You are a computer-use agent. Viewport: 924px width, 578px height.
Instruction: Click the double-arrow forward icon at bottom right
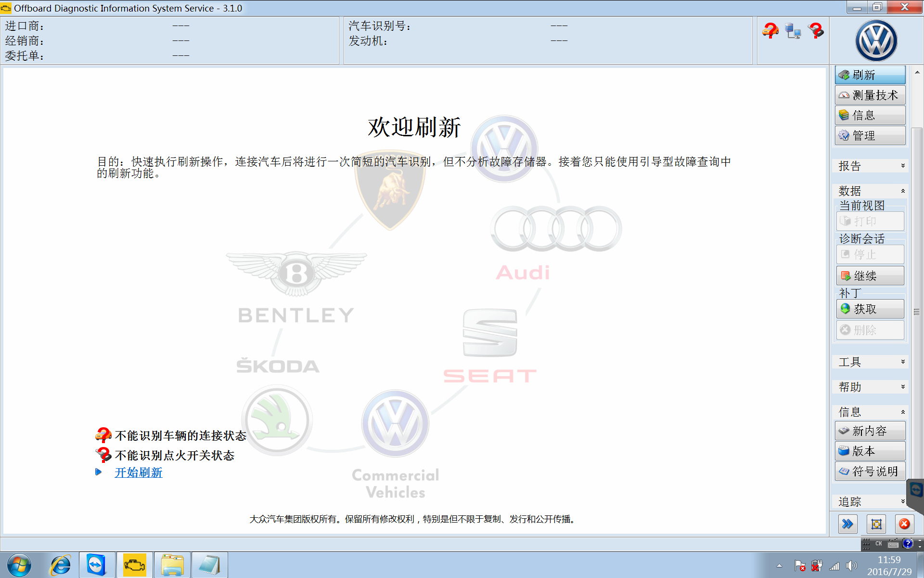[847, 524]
